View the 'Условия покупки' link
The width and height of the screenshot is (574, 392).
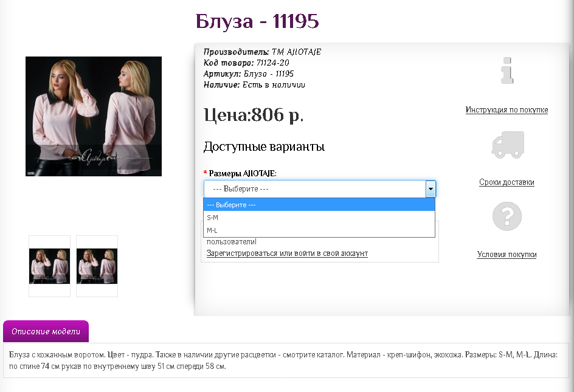[x=507, y=255]
